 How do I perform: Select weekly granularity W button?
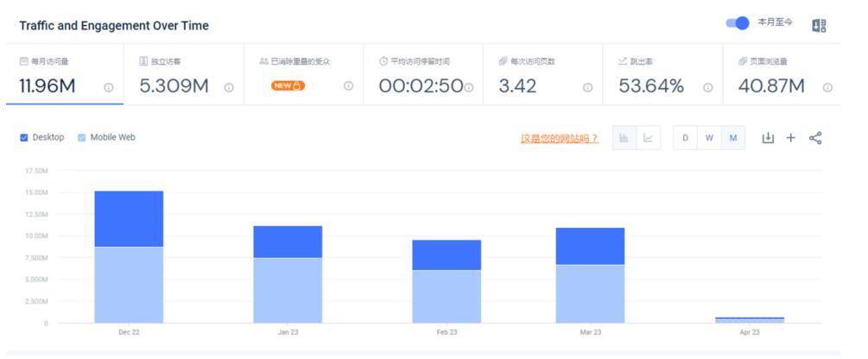[709, 138]
